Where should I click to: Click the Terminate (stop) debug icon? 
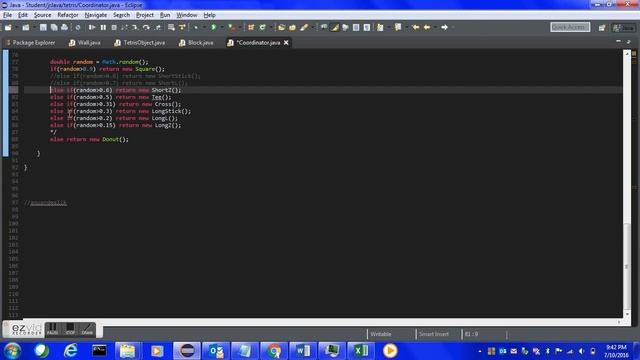[114, 27]
